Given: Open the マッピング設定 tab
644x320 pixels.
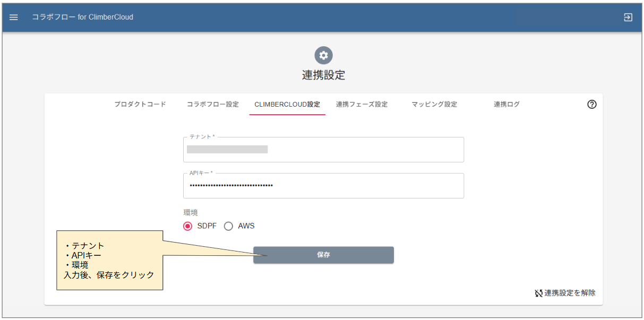Looking at the screenshot, I should tap(434, 105).
